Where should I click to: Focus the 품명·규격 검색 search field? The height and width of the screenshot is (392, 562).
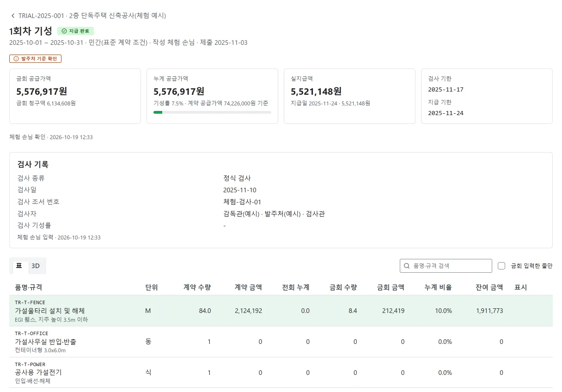pos(446,266)
